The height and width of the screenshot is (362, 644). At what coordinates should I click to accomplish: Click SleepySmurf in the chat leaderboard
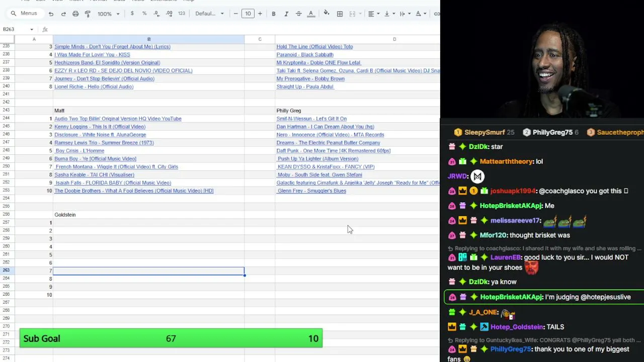[484, 132]
